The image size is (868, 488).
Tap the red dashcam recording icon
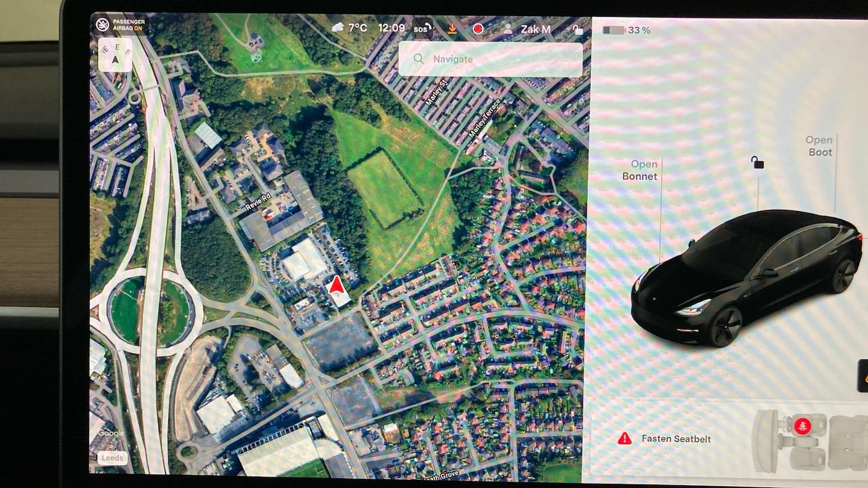click(x=478, y=29)
